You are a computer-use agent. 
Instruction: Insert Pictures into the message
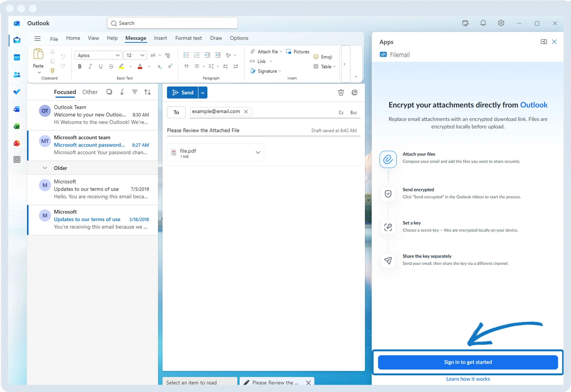[x=298, y=51]
